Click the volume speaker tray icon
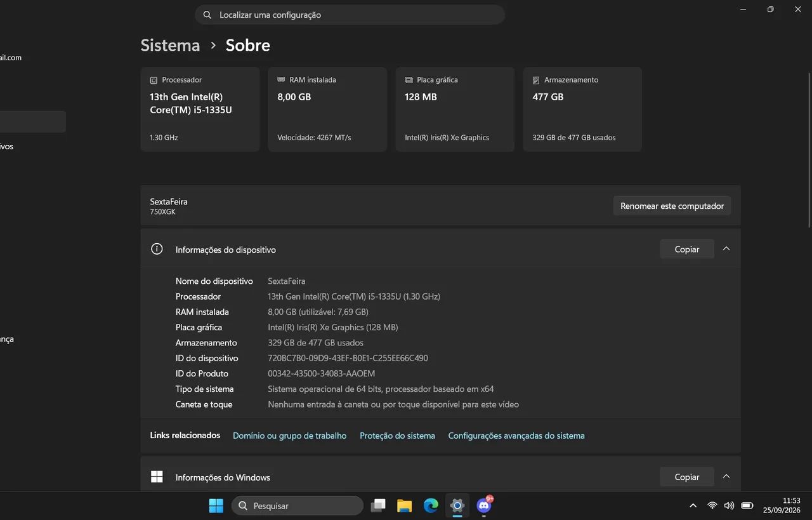The image size is (812, 520). pos(729,505)
